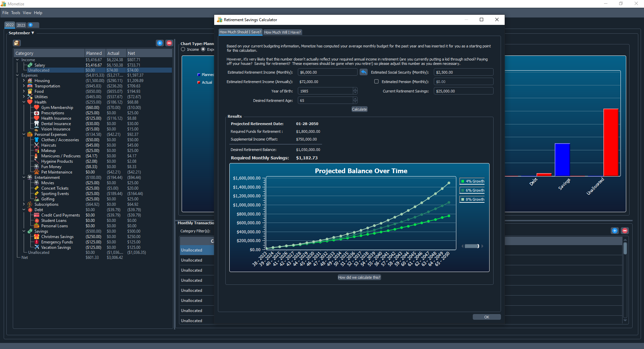Viewport: 644px width, 349px height.
Task: Click the blue arrow to reset retirement income
Action: coord(364,72)
